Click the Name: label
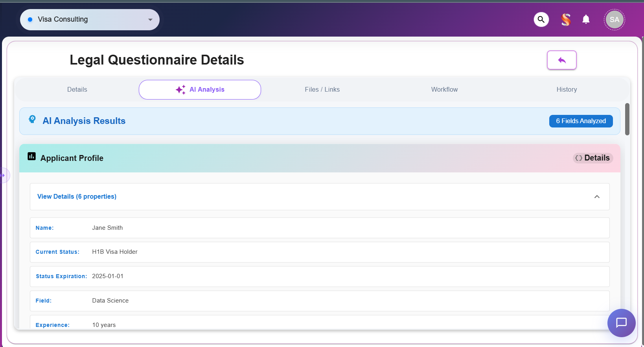Viewport: 644px width, 347px height. [44, 228]
